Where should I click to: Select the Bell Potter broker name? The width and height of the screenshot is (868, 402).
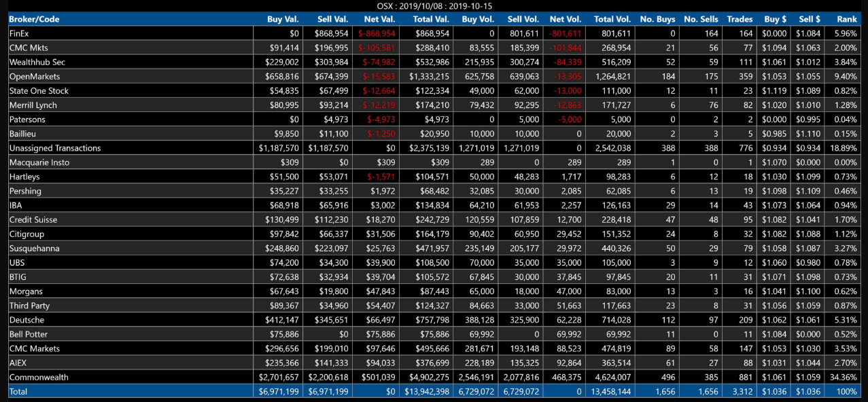pos(29,334)
